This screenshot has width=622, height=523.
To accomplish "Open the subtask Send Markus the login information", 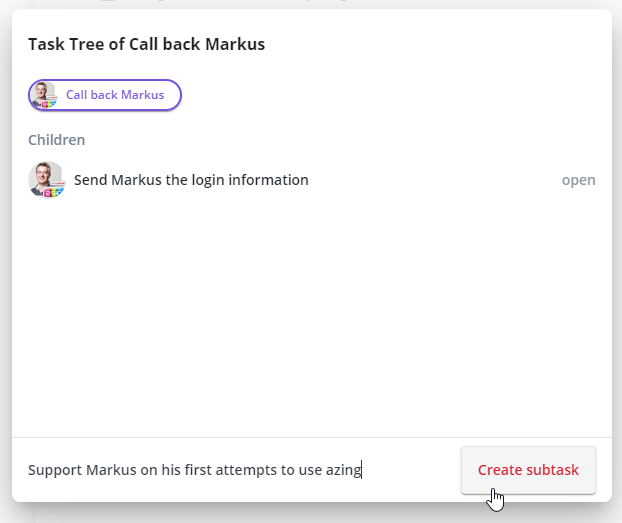I will point(191,180).
